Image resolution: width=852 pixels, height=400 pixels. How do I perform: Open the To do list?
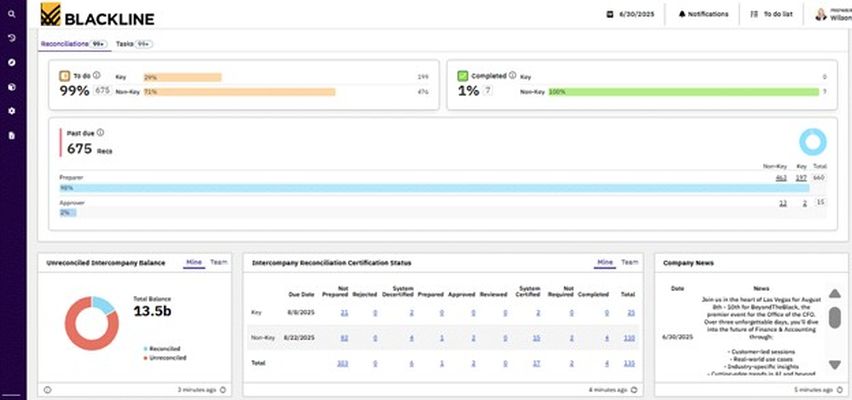click(x=772, y=14)
